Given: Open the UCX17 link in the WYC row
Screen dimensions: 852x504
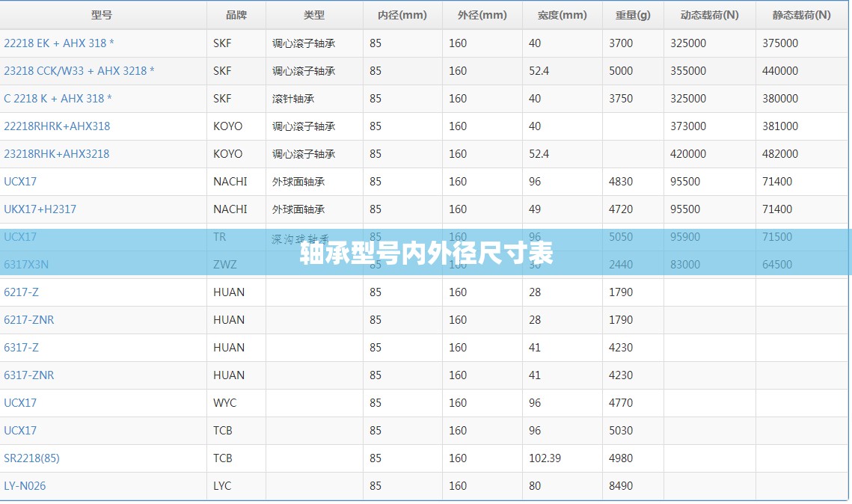Looking at the screenshot, I should click(20, 404).
